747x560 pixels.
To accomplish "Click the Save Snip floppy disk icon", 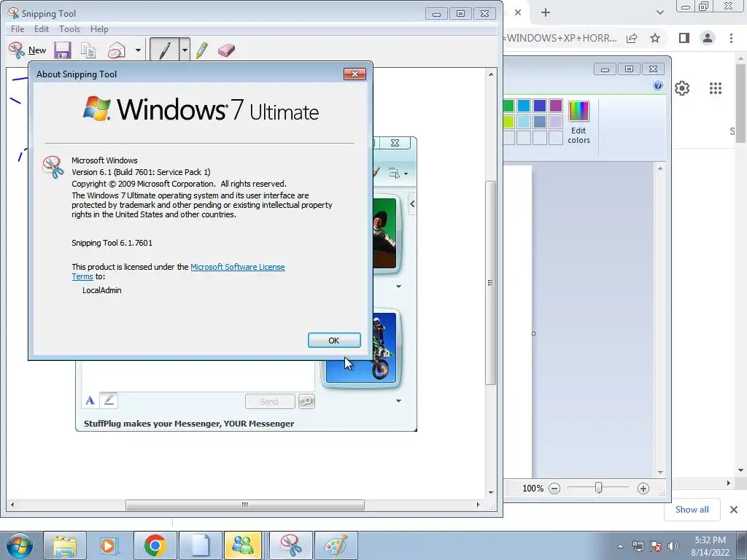I will click(x=63, y=50).
